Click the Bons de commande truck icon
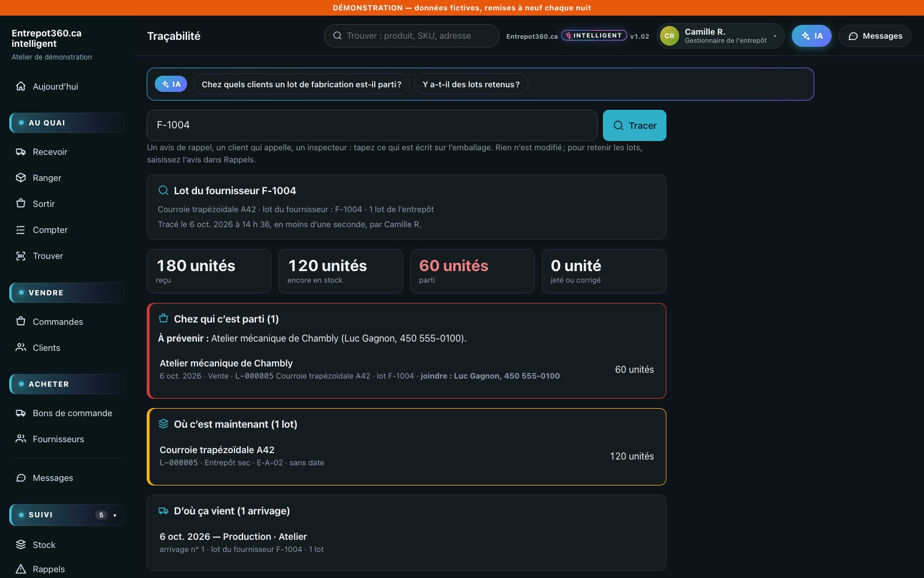The height and width of the screenshot is (578, 924). click(x=21, y=413)
